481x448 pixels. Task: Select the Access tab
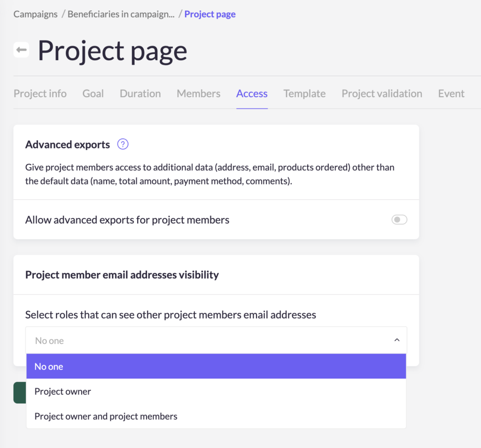(x=252, y=93)
